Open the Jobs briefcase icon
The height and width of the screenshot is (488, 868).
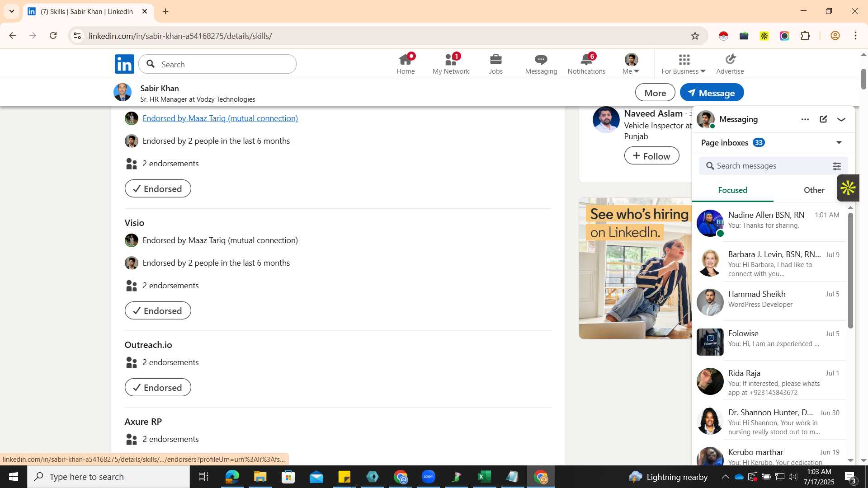tap(496, 64)
